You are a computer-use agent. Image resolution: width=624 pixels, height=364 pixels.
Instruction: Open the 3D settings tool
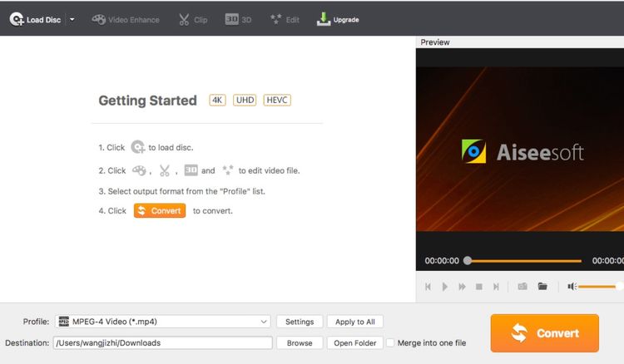click(x=238, y=19)
